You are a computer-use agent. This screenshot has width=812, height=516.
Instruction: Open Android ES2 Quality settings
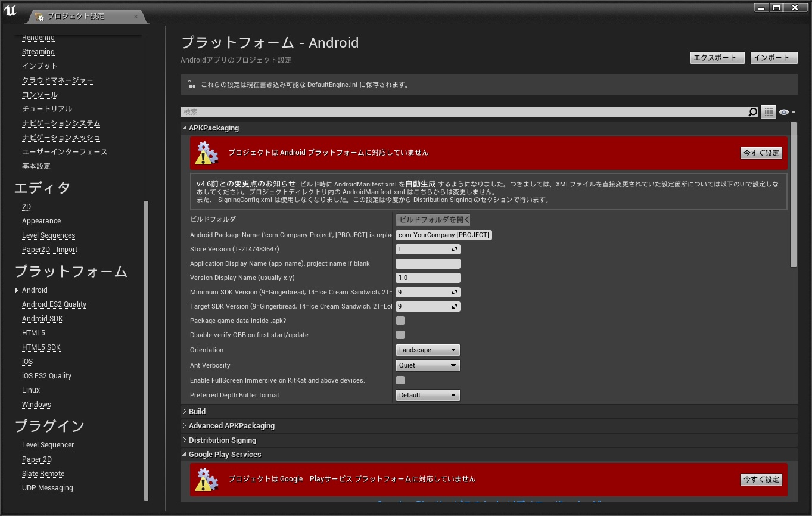(54, 304)
